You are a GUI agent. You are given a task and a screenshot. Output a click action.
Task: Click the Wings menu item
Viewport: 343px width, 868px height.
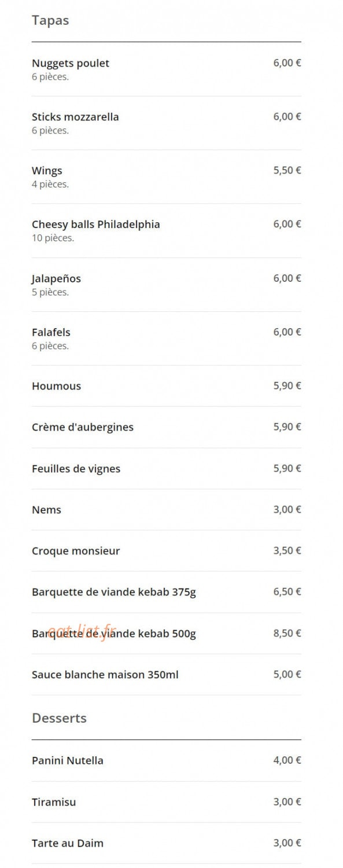(x=167, y=177)
